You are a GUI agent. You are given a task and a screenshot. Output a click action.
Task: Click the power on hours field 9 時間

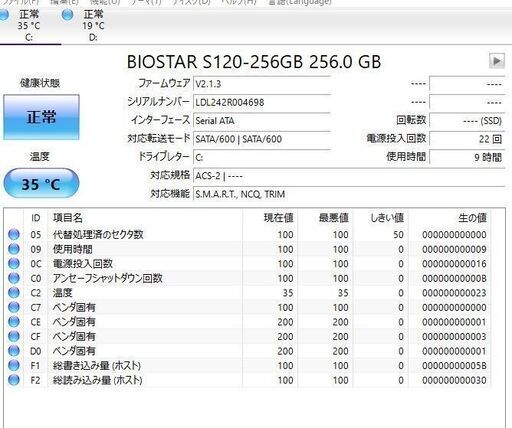pos(467,157)
